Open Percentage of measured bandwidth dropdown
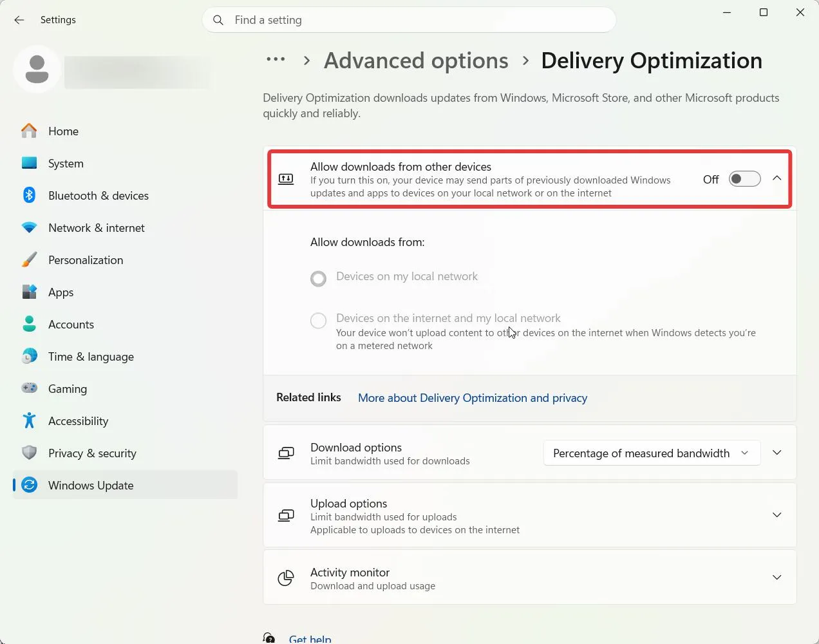819x644 pixels. (652, 453)
